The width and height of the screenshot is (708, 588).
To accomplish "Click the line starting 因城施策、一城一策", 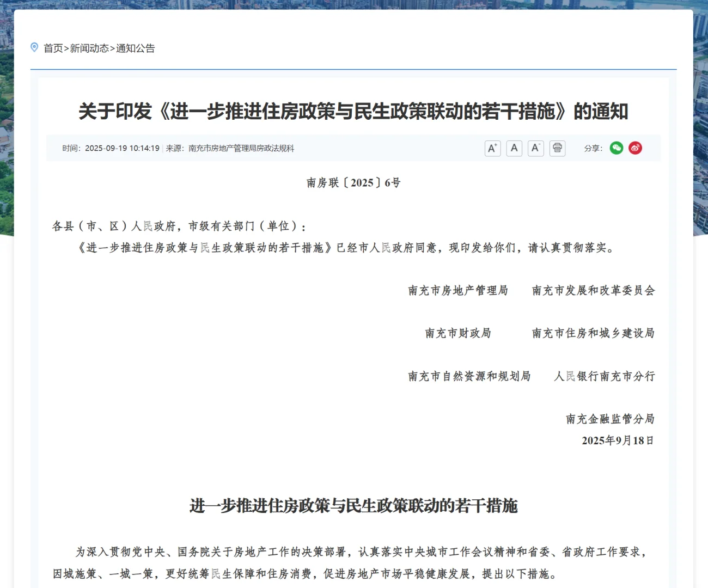I will tap(305, 574).
